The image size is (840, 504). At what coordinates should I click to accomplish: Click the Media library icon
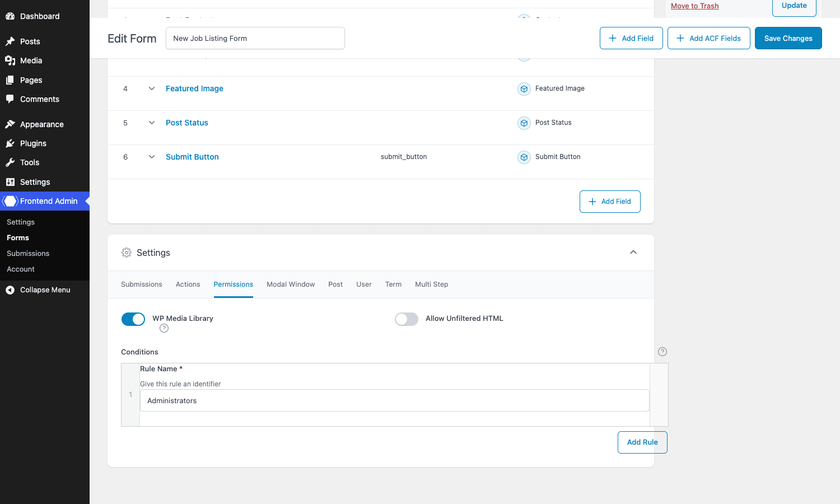point(10,60)
